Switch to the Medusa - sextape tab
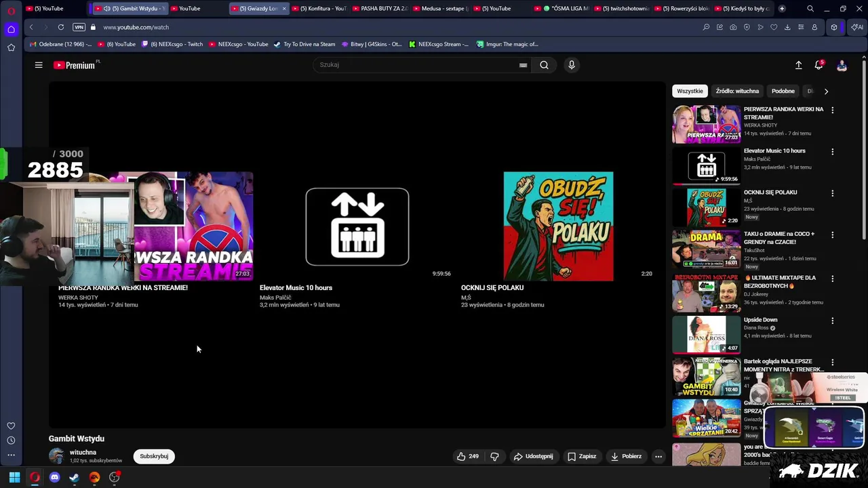The width and height of the screenshot is (868, 488). (441, 8)
